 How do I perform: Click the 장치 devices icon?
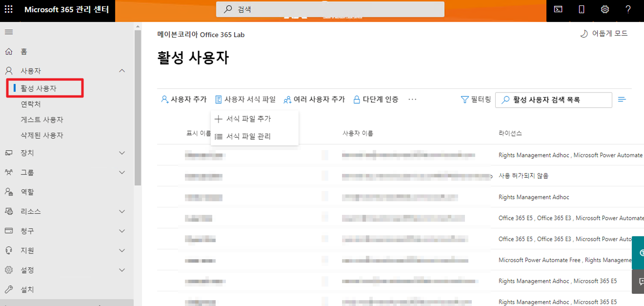point(9,153)
